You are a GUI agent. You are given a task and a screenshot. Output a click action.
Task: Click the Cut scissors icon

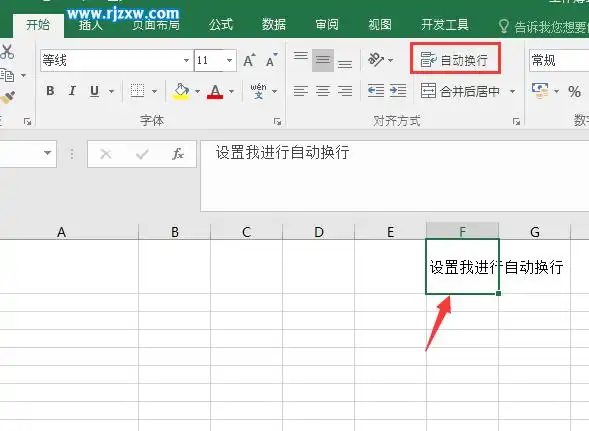(7, 52)
